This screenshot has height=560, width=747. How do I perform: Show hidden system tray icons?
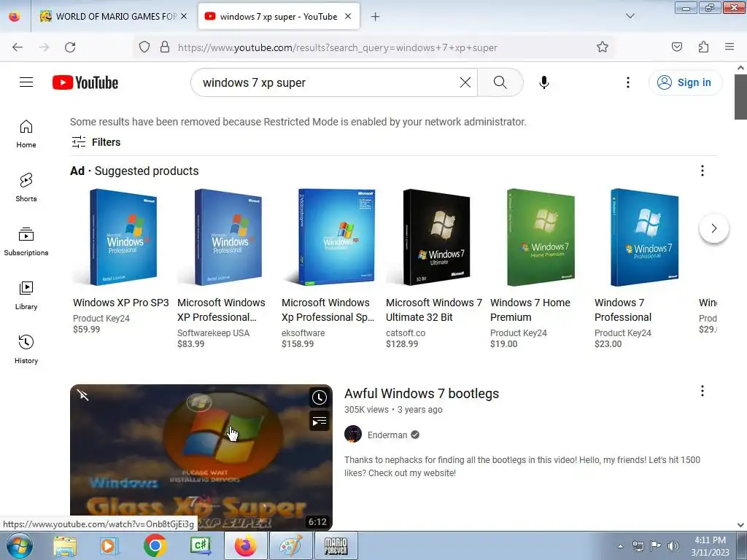point(620,546)
